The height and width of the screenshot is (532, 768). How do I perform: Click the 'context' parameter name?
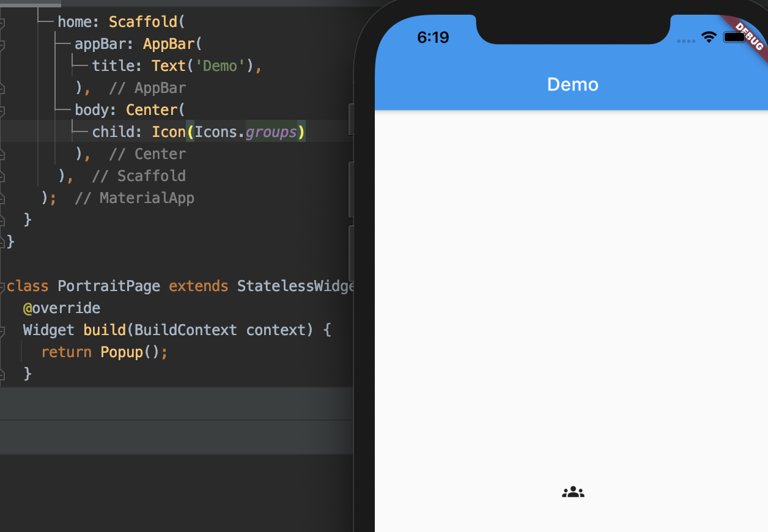[x=276, y=330]
